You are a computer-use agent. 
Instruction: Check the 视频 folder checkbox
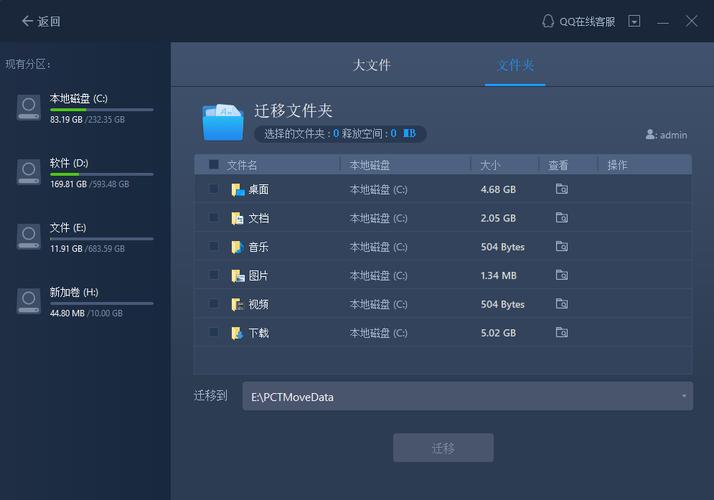tap(213, 303)
